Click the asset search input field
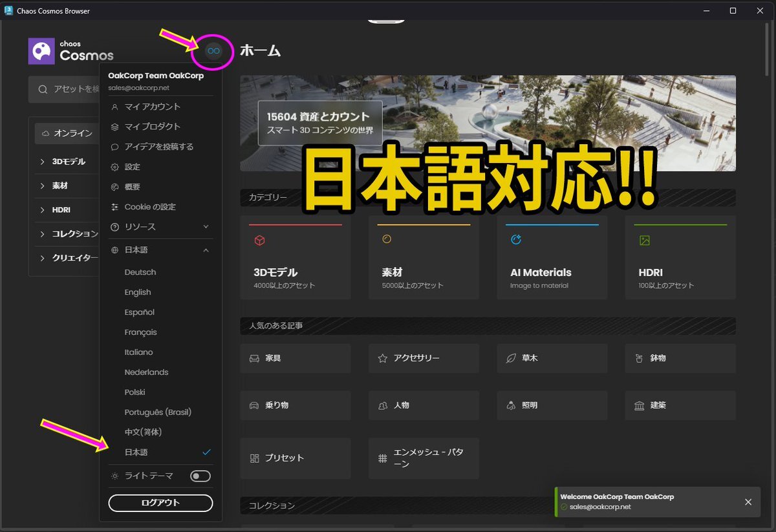Viewport: 776px width, 532px height. 65,89
